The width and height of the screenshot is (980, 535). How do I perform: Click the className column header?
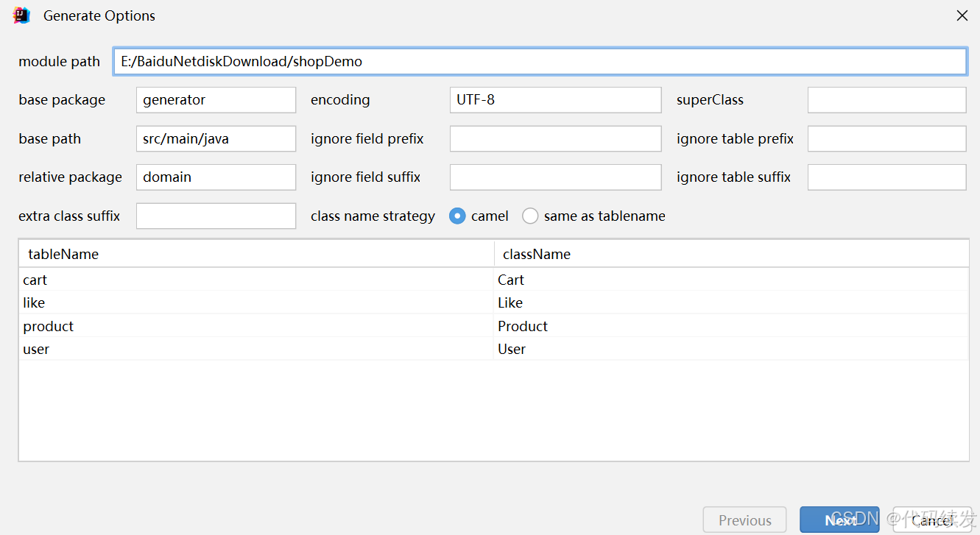point(731,254)
